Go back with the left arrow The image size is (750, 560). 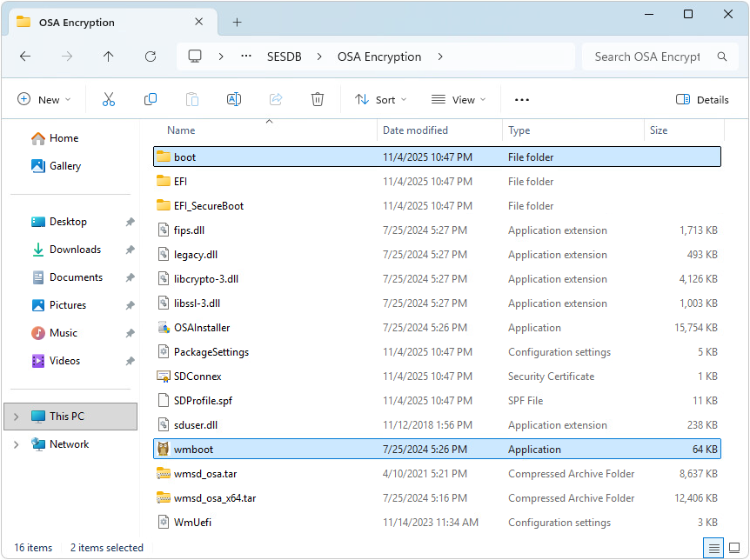(x=25, y=57)
